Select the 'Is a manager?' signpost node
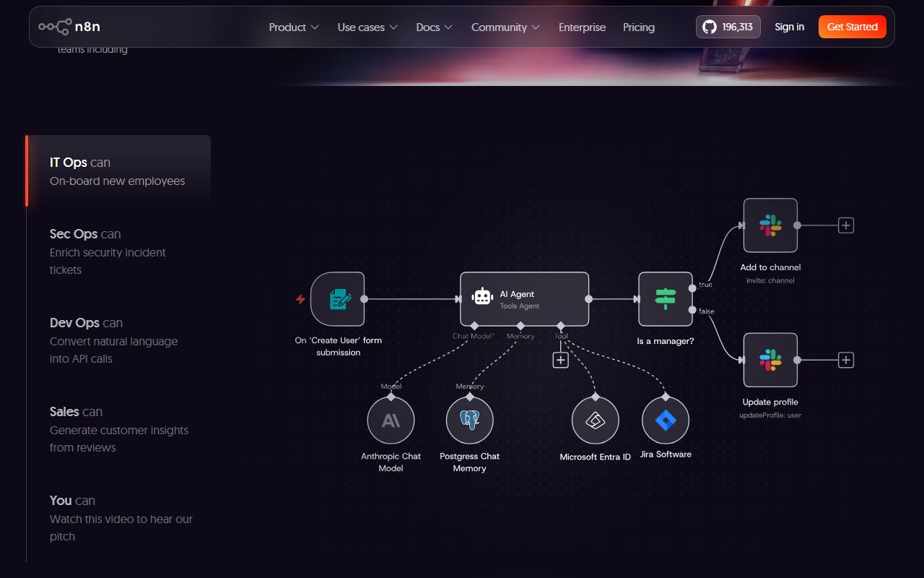Screen dimensions: 924x578 coord(666,299)
